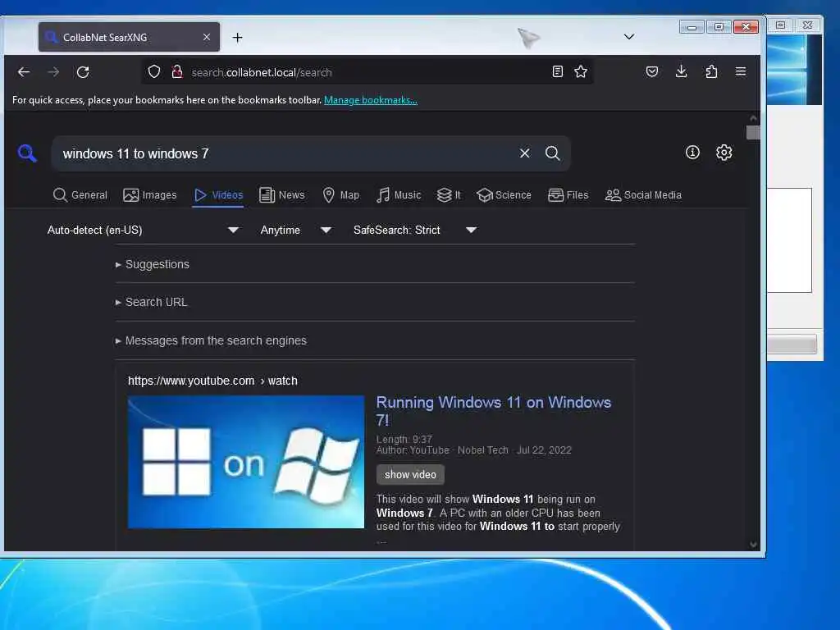Viewport: 840px width, 630px height.
Task: Select the Videos category tab
Action: pyautogui.click(x=218, y=195)
